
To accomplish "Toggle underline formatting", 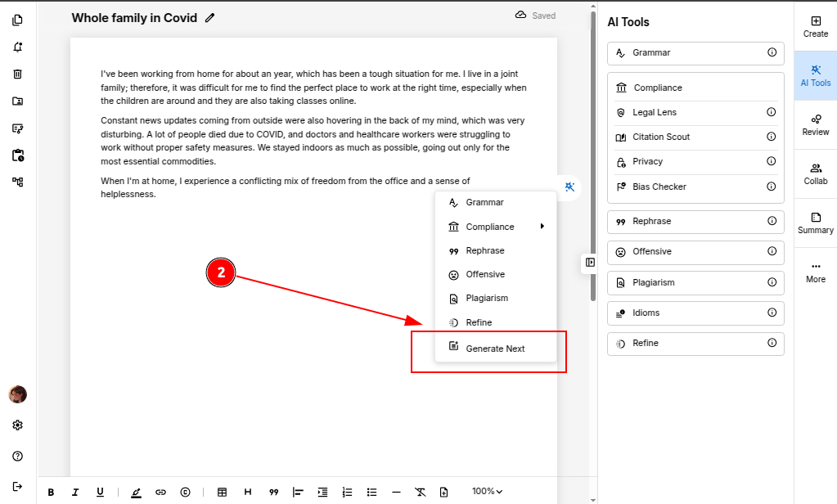I will (100, 492).
